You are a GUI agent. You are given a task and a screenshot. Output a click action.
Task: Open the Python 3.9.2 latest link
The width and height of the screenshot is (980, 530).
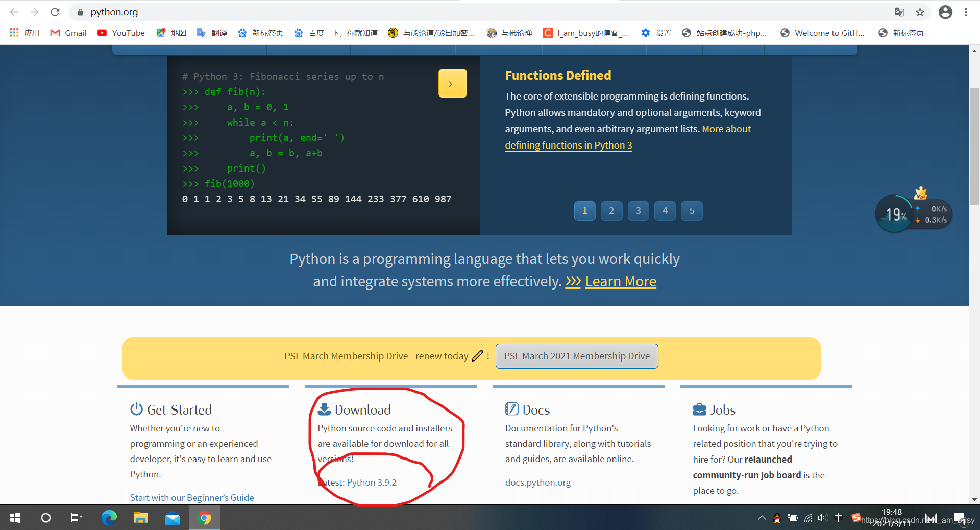[x=372, y=483]
